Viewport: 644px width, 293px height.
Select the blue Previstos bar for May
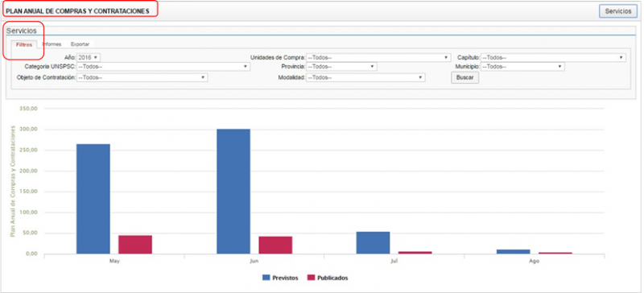93,199
